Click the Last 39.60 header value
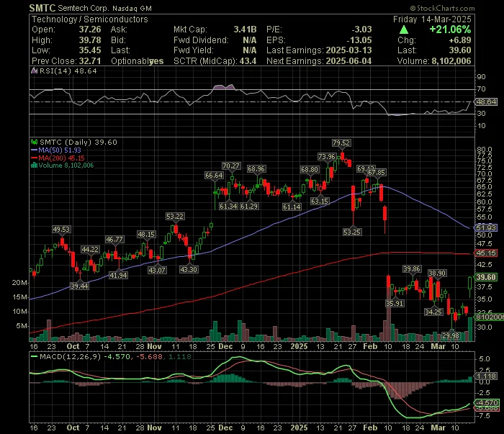 460,50
